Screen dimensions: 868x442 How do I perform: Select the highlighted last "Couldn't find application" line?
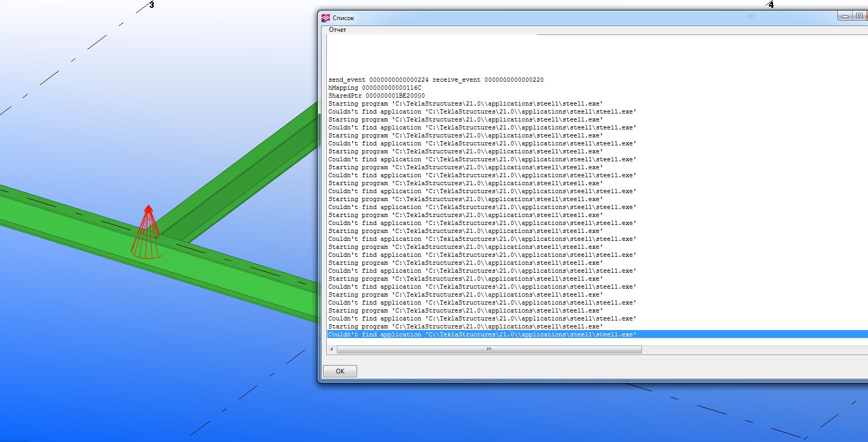(481, 335)
